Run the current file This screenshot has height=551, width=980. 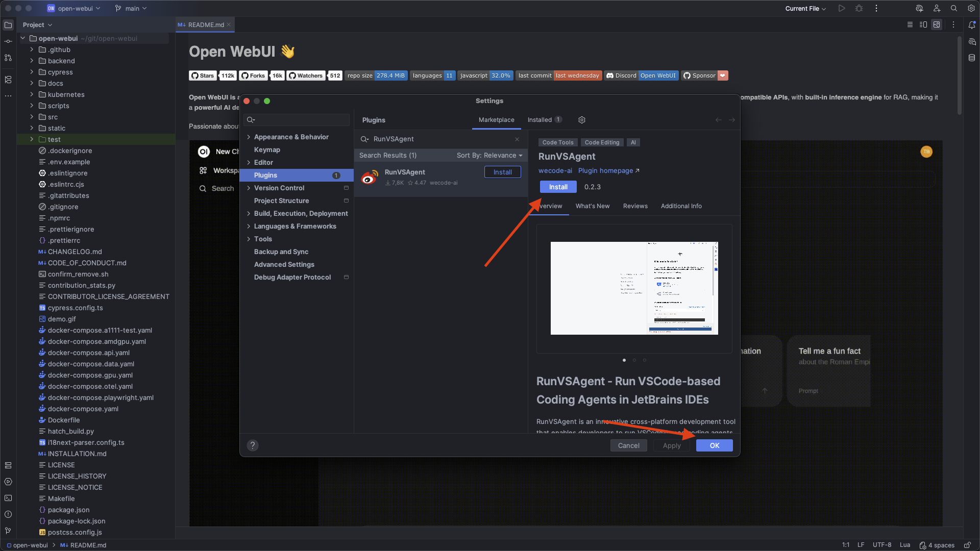(842, 9)
